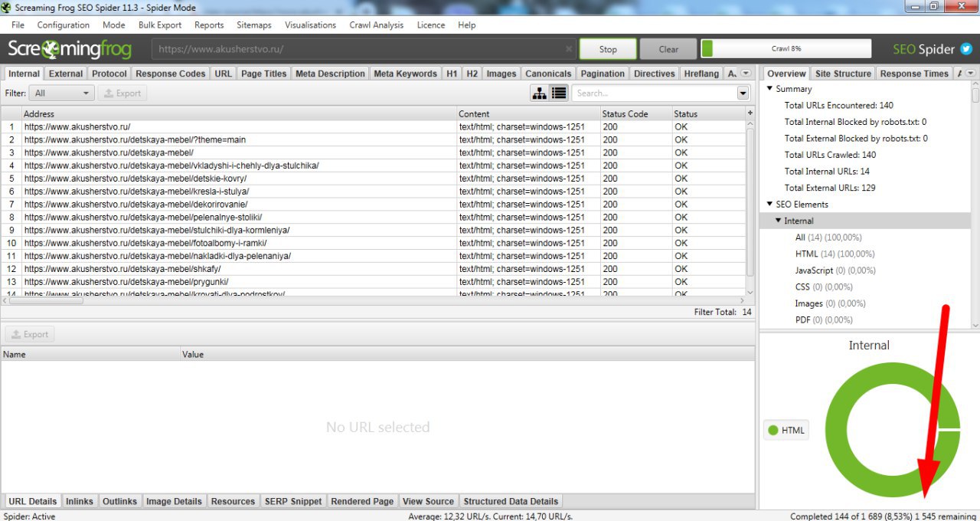
Task: Open the Filter All dropdown
Action: coord(61,93)
